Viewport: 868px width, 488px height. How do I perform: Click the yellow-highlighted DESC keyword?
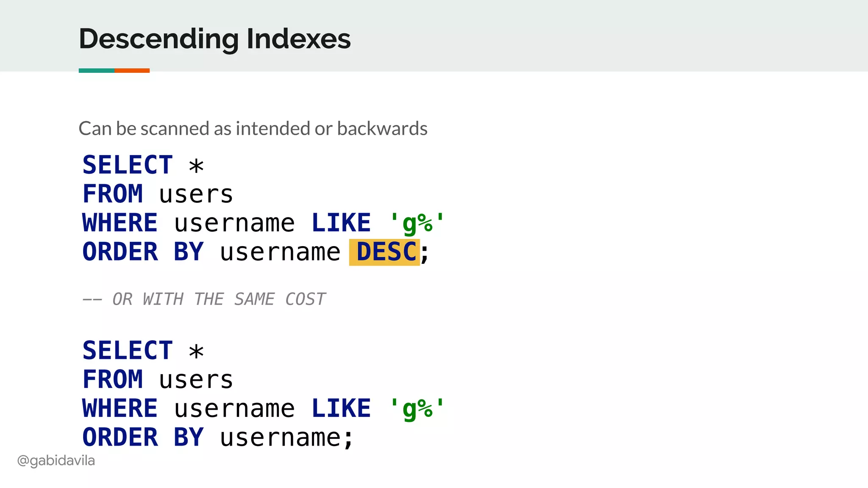click(x=385, y=252)
